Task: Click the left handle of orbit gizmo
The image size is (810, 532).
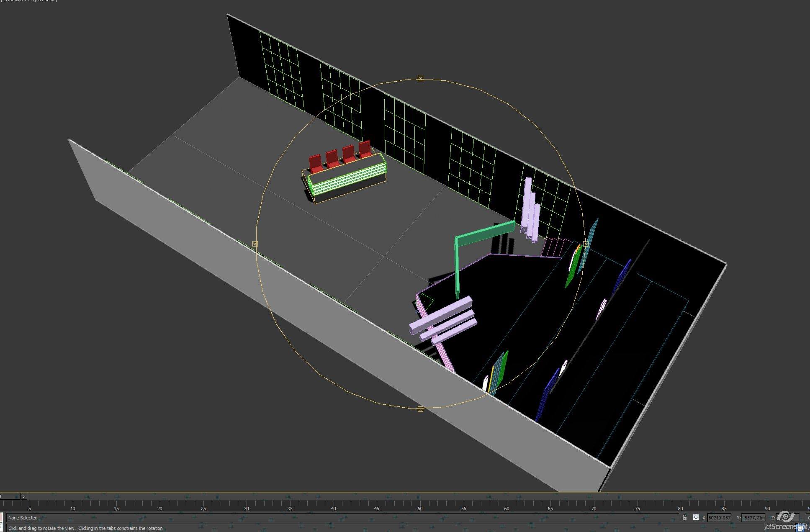Action: (255, 244)
